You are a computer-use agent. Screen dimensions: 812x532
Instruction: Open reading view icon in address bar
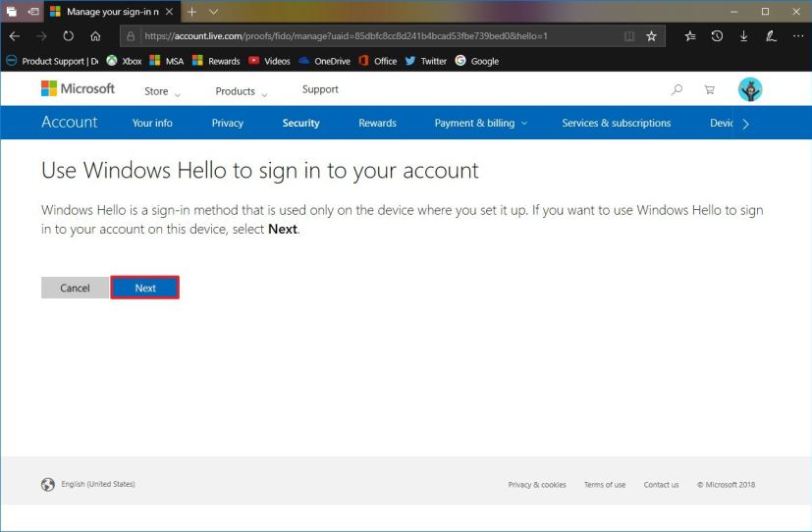coord(629,36)
